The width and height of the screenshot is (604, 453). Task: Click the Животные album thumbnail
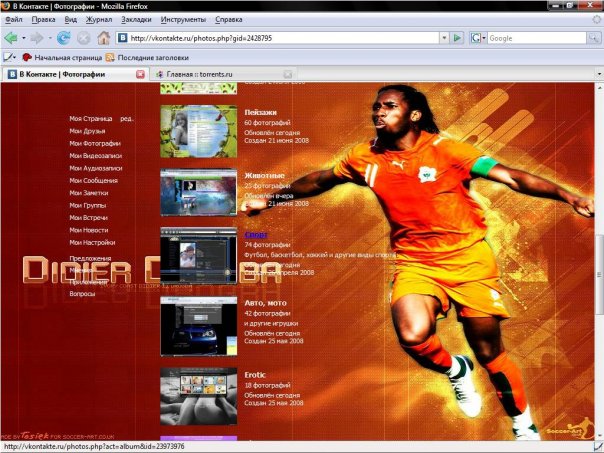click(x=198, y=192)
